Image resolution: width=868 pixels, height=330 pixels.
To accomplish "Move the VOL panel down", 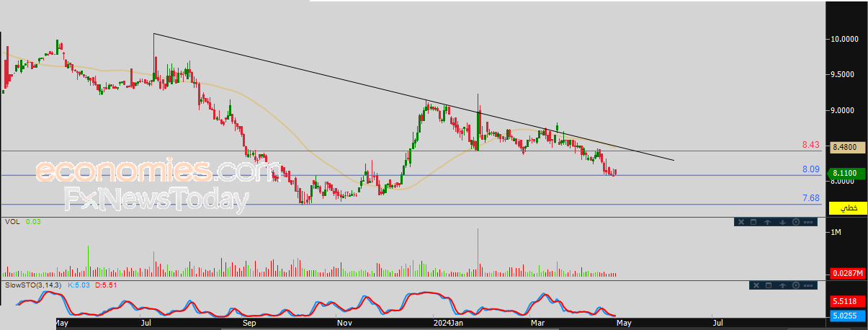I will [782, 222].
